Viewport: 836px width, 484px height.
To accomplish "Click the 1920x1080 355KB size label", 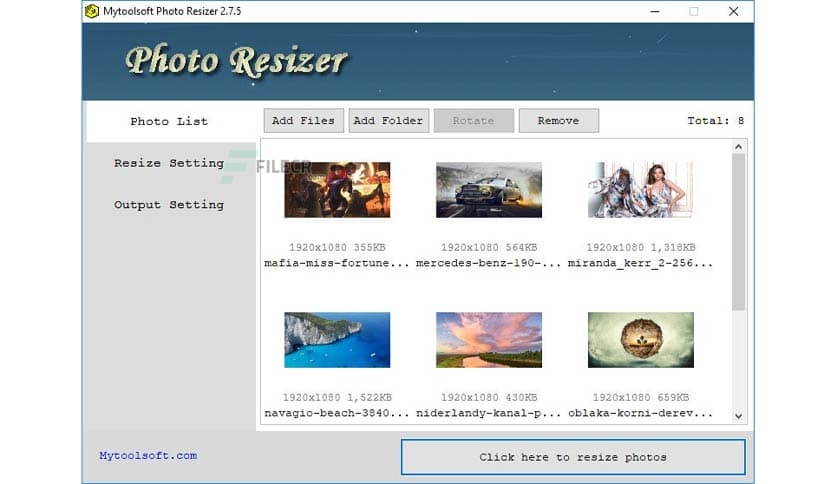I will (337, 247).
